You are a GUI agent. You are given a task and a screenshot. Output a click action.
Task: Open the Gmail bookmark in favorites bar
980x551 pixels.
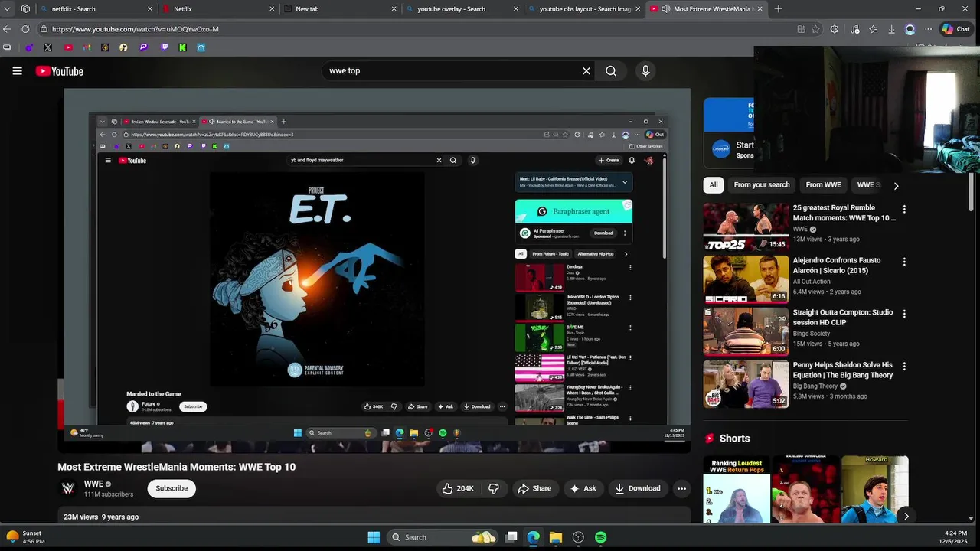point(87,47)
